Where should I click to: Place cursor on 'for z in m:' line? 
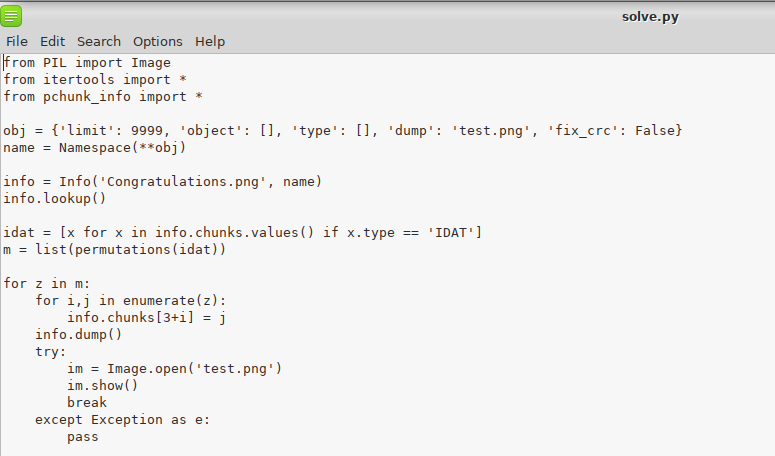tap(46, 284)
